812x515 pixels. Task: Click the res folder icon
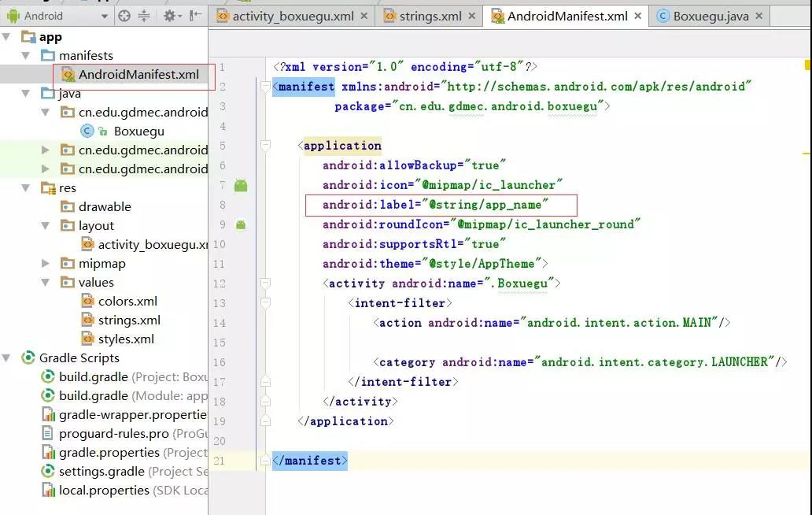48,187
